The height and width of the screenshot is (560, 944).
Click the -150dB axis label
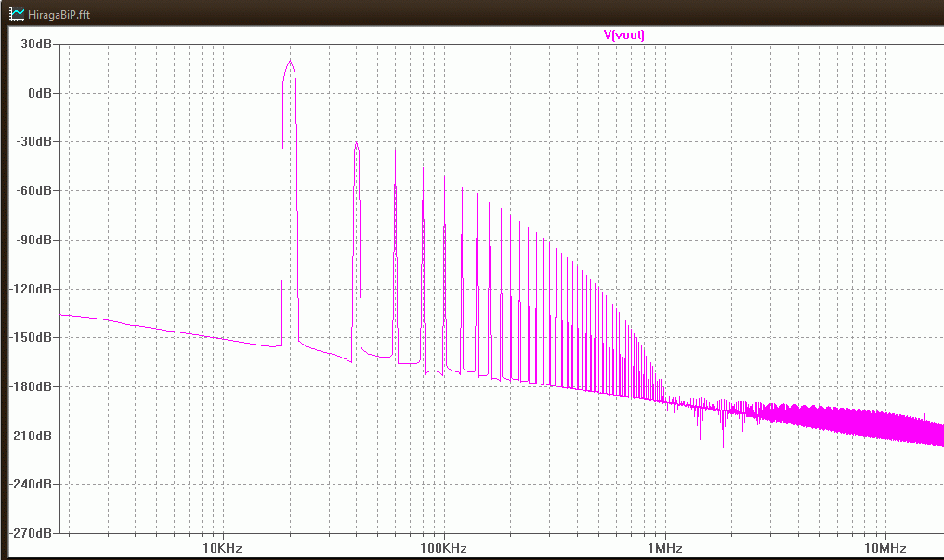coord(32,337)
